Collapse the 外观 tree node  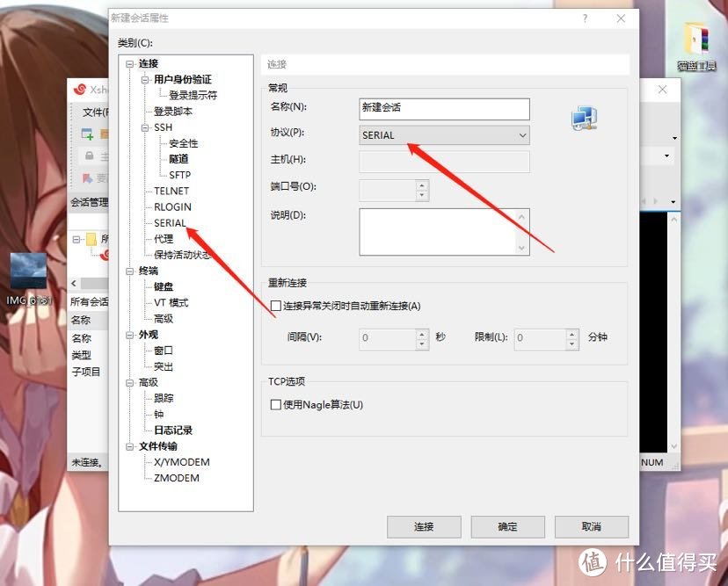[x=129, y=335]
